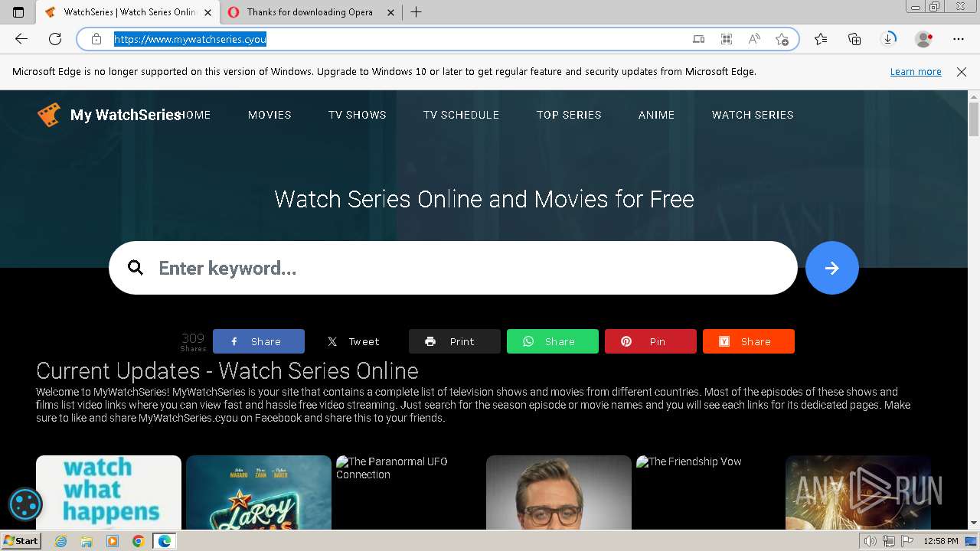This screenshot has height=551, width=980.
Task: Open the tab actions menu icon
Action: (18, 12)
